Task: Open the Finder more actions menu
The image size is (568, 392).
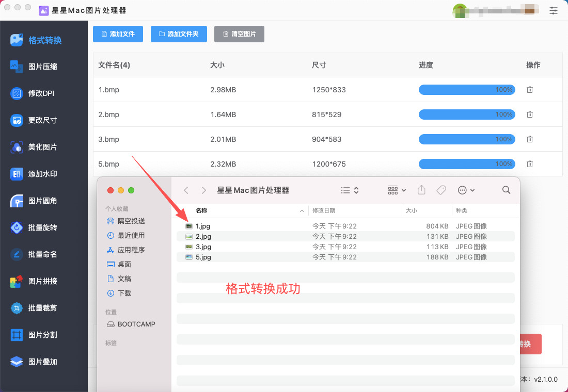Action: (466, 190)
